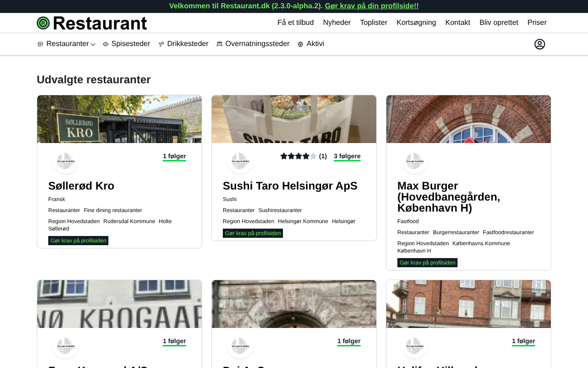Screen dimensions: 588x368
Task: Select the Helsingør Kommune tag
Action: (x=303, y=221)
